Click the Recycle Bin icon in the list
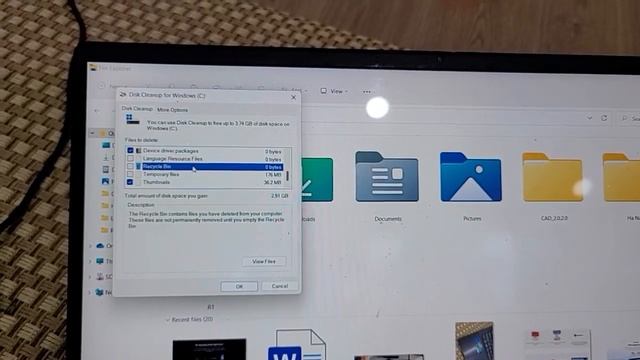 coord(138,167)
